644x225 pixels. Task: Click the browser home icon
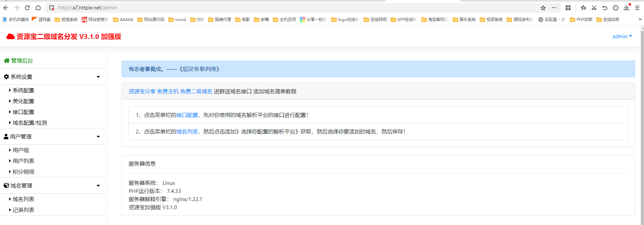(x=38, y=8)
